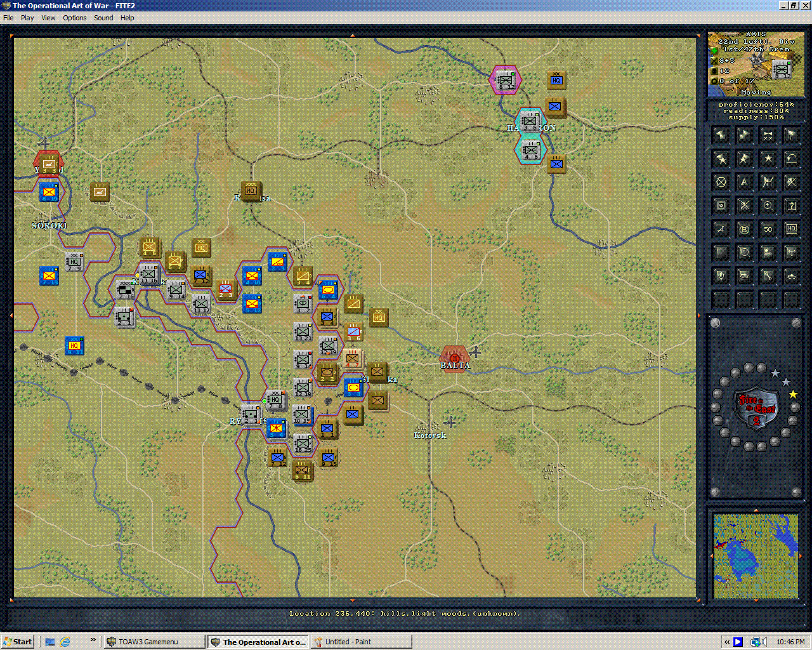Click the question mark help button
This screenshot has height=650, width=812.
791,206
